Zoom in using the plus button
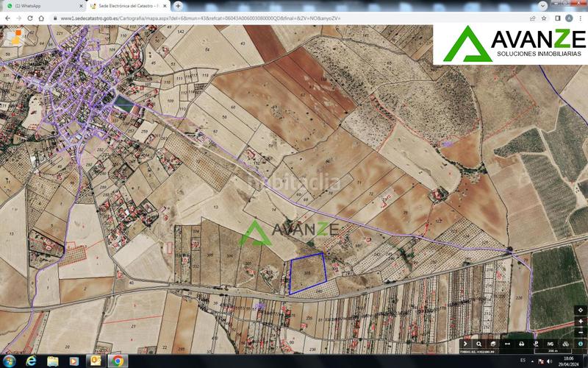 tap(581, 322)
